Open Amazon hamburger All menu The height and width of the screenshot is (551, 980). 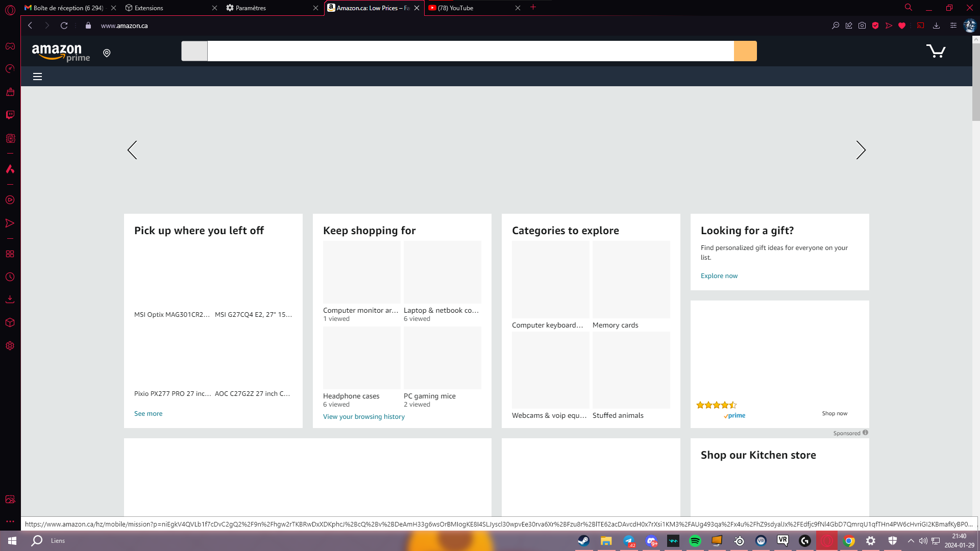tap(37, 77)
